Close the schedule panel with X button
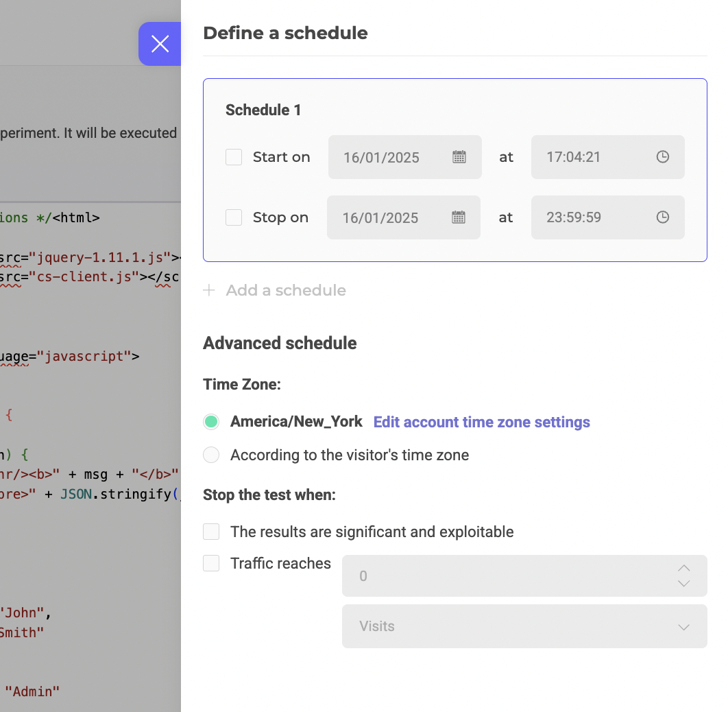Viewport: 728px width, 712px height. click(160, 44)
